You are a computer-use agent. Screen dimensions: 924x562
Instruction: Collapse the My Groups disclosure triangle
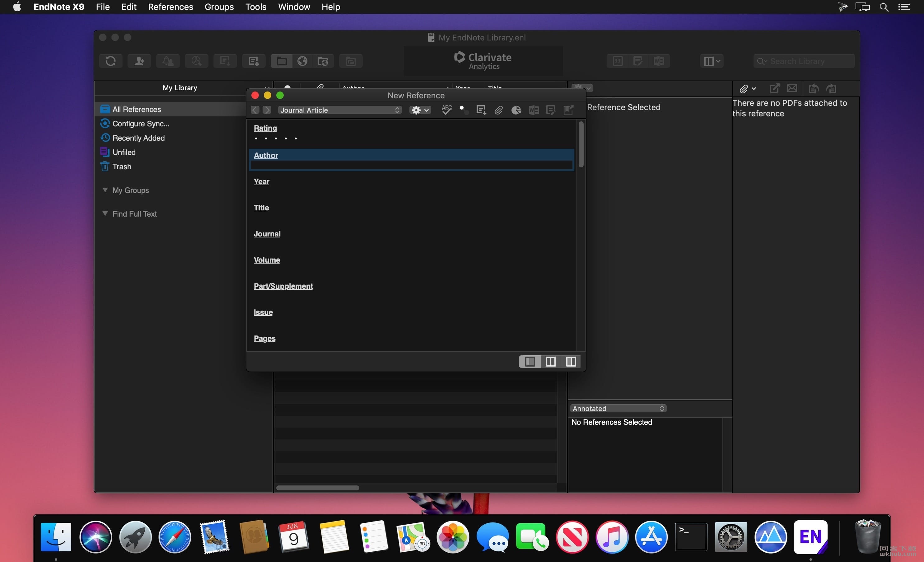click(x=105, y=190)
